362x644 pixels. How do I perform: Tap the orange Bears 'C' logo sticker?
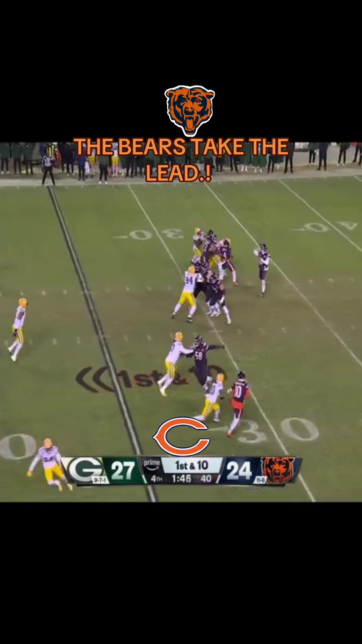coord(181,436)
